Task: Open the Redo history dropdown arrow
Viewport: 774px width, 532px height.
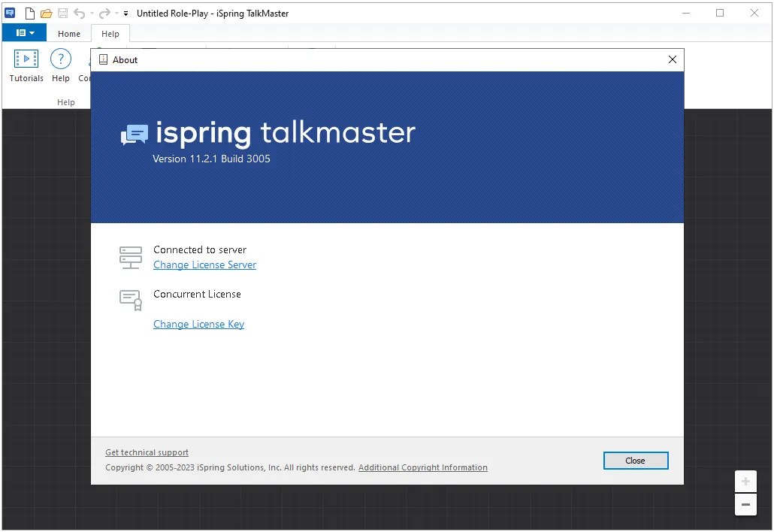Action: click(117, 14)
